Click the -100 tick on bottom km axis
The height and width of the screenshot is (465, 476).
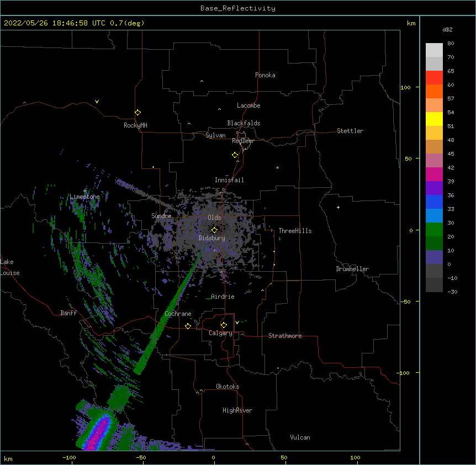tap(69, 457)
